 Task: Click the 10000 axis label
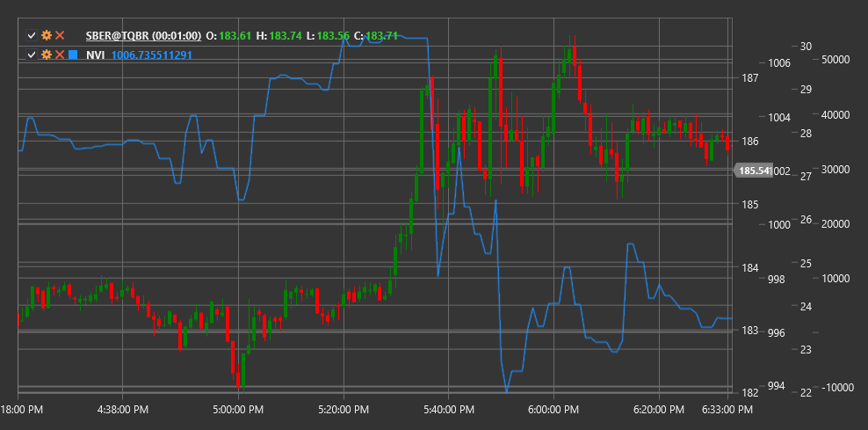837,278
